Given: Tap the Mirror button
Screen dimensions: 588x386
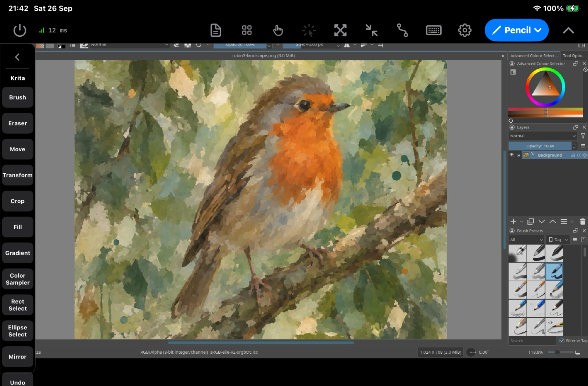Looking at the screenshot, I should tap(18, 357).
